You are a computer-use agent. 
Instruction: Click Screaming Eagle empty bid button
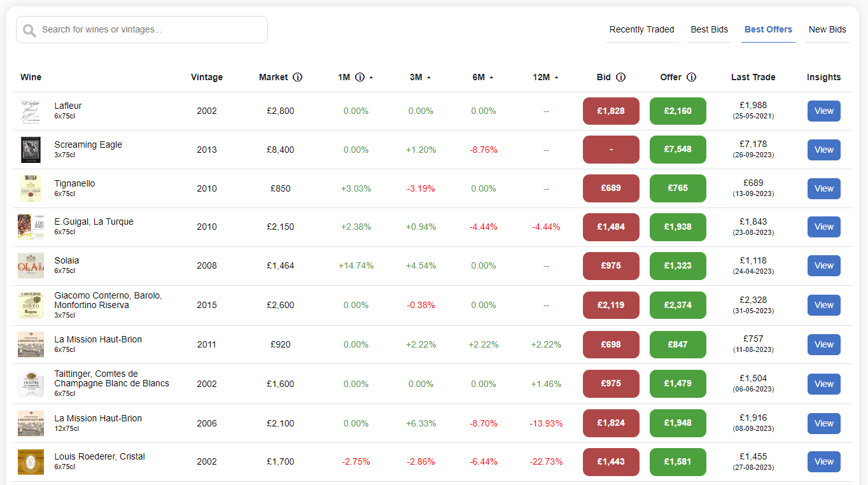611,149
